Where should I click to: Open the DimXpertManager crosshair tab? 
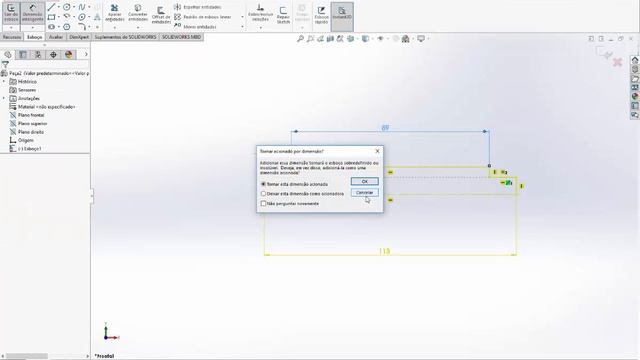click(x=53, y=54)
